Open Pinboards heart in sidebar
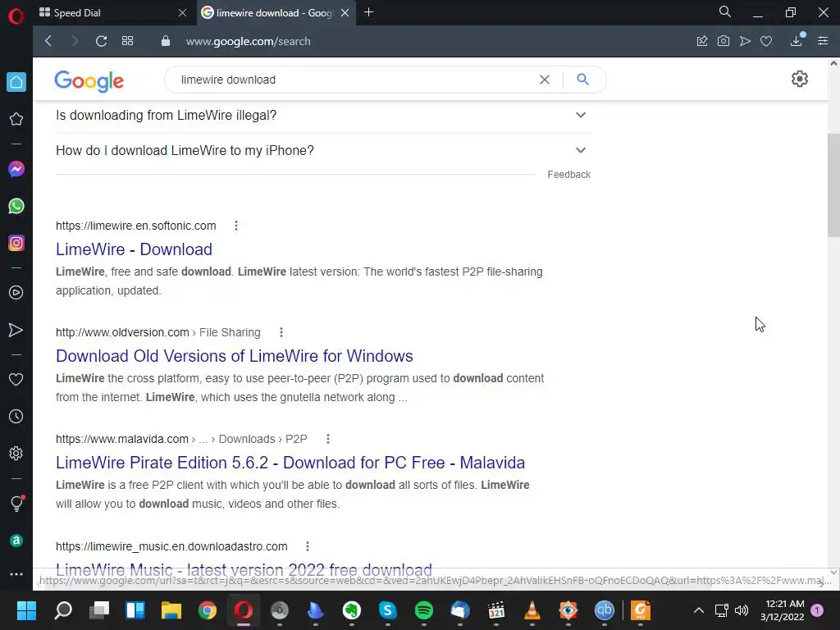The height and width of the screenshot is (630, 840). pyautogui.click(x=16, y=379)
